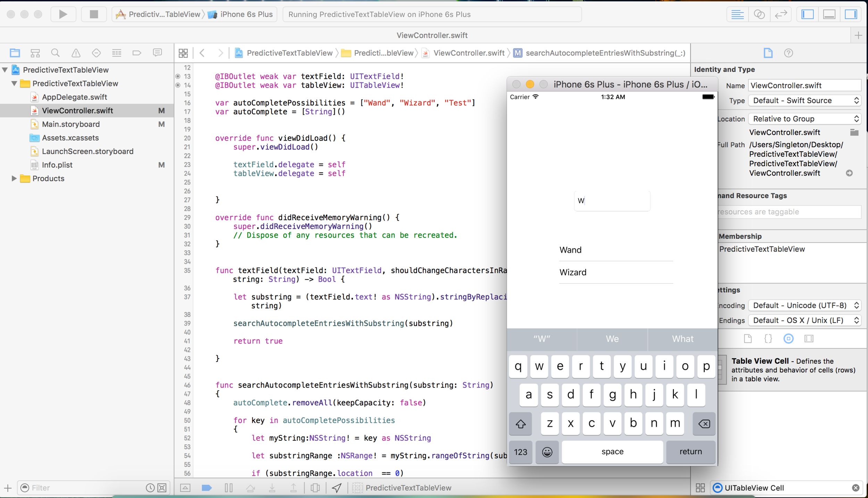Viewport: 868px width, 498px height.
Task: Collapse the PredictiveTextTableView group folder
Action: point(14,83)
